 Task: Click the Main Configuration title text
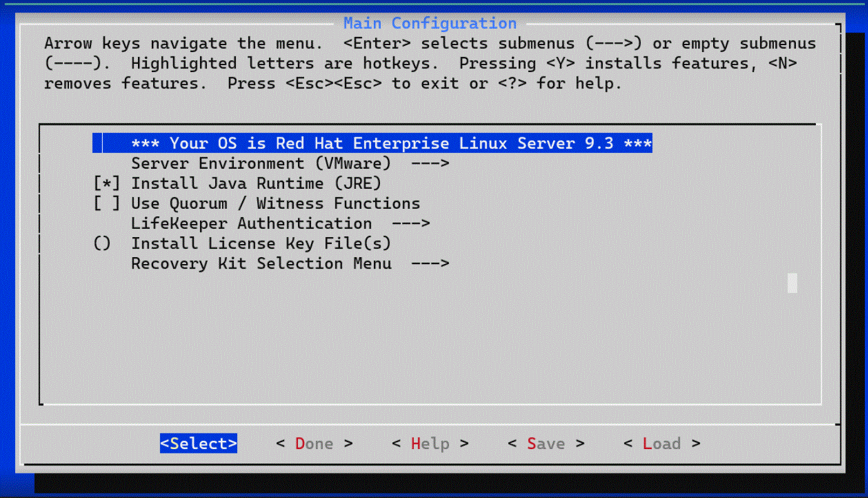coord(430,23)
